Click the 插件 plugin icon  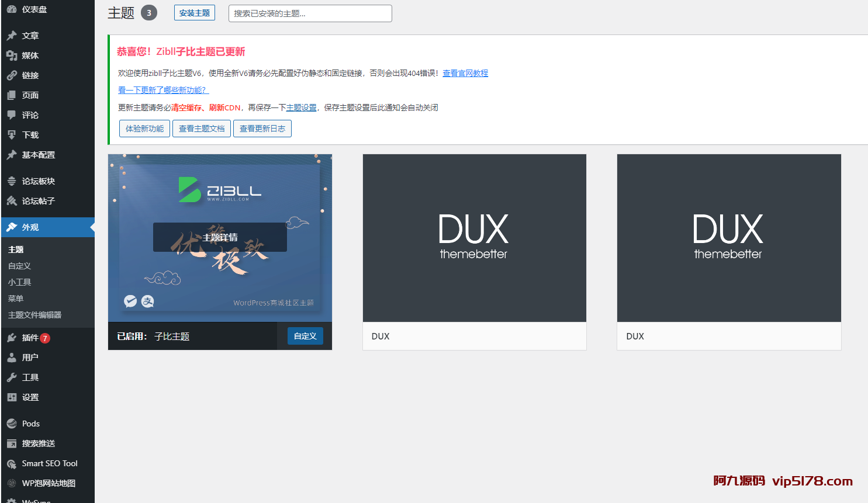point(12,338)
